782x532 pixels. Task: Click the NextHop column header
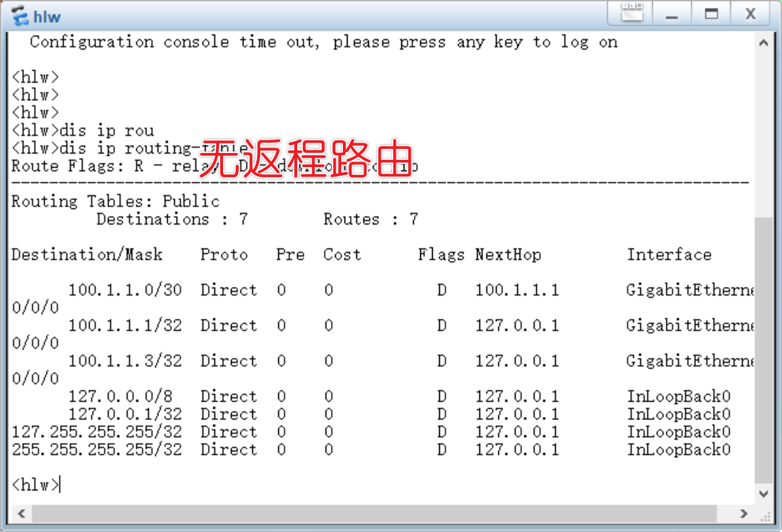[508, 255]
